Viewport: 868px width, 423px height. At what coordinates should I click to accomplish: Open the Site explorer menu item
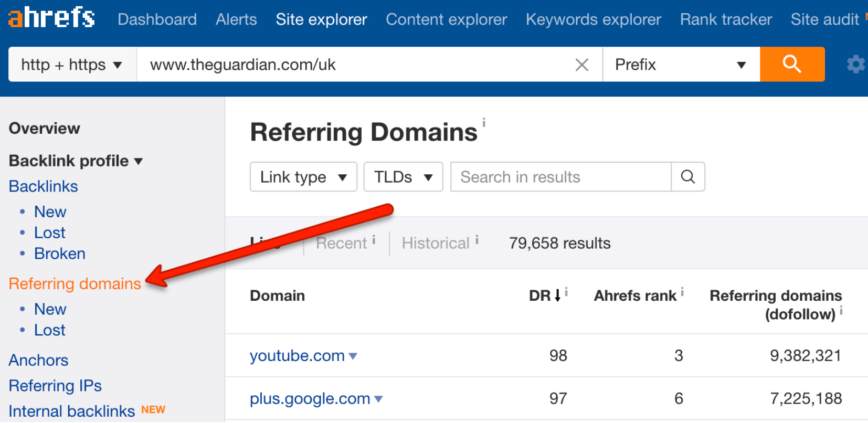point(321,19)
